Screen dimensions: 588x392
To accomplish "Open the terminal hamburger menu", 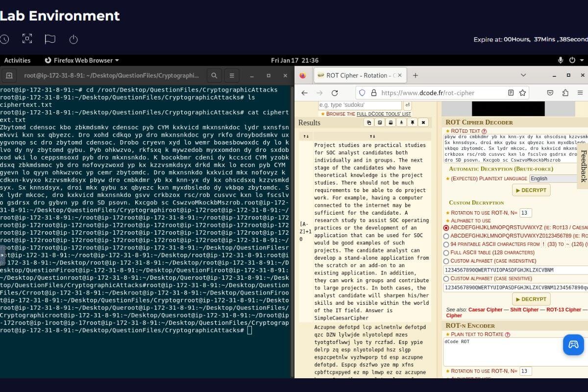I will coord(232,75).
